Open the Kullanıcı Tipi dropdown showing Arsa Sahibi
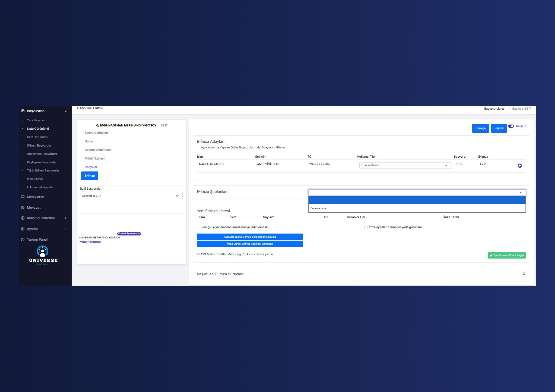 [x=405, y=165]
